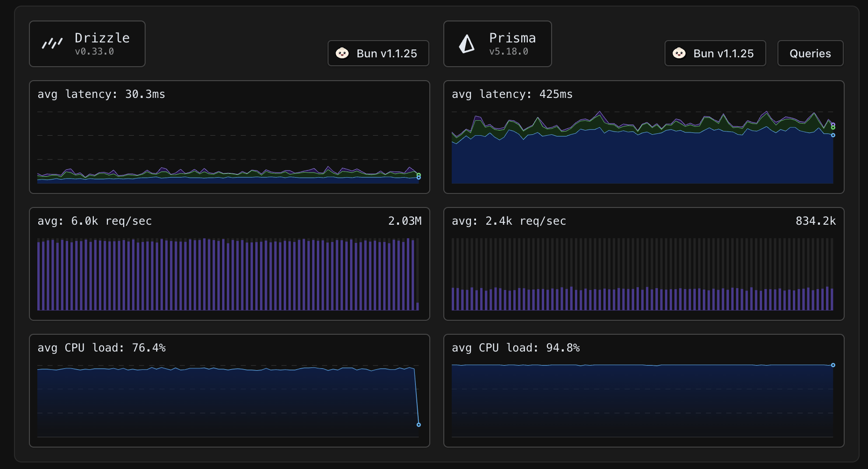This screenshot has width=868, height=469.
Task: Click the avg 2.4k req/sec label
Action: [509, 221]
